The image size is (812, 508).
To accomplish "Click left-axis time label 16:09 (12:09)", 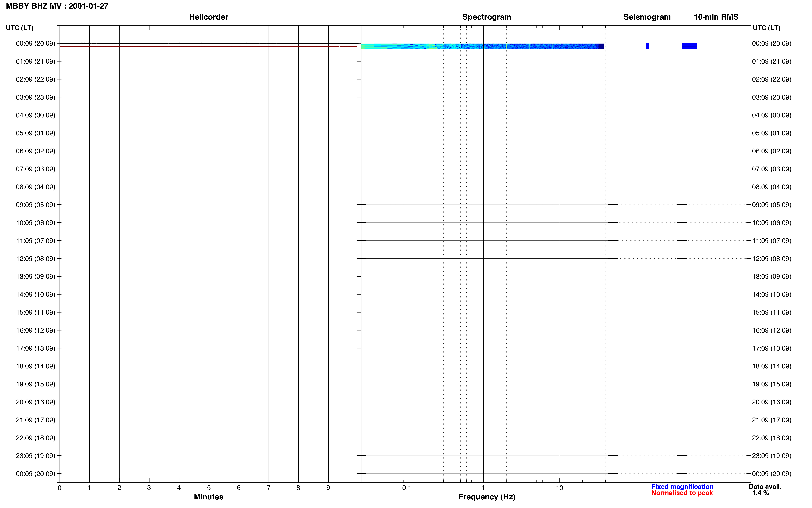I will coord(36,330).
